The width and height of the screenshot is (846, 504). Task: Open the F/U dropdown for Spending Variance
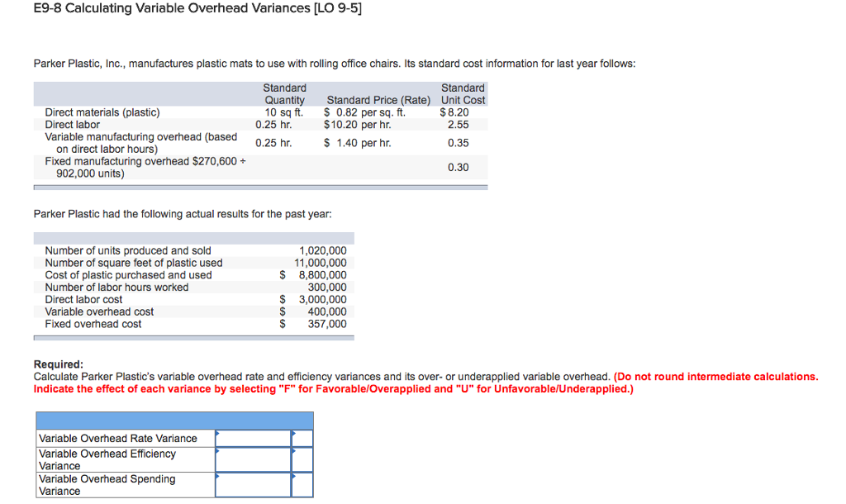(x=302, y=484)
